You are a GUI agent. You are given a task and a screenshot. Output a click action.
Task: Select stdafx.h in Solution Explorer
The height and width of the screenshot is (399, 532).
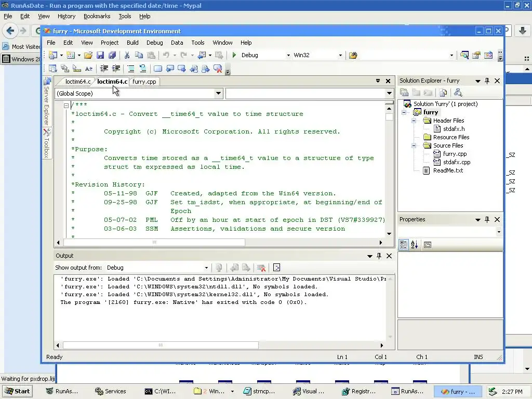point(454,129)
